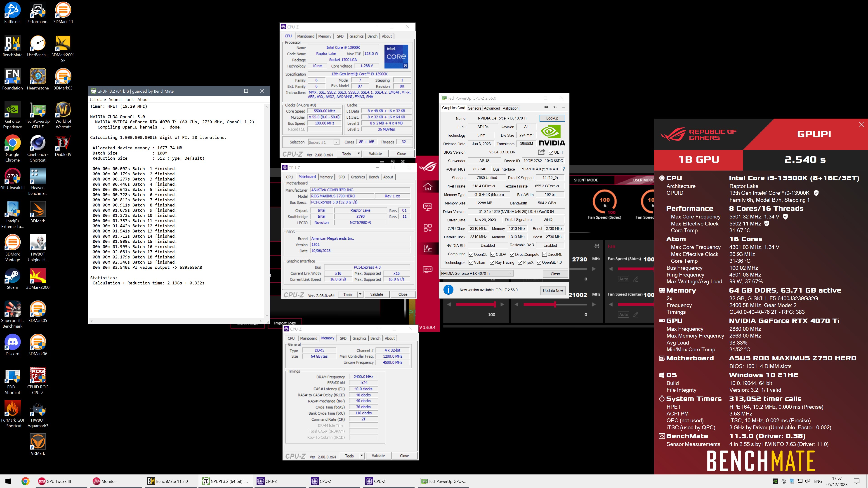868x488 pixels.
Task: Open notification center in taskbar
Action: (x=856, y=481)
